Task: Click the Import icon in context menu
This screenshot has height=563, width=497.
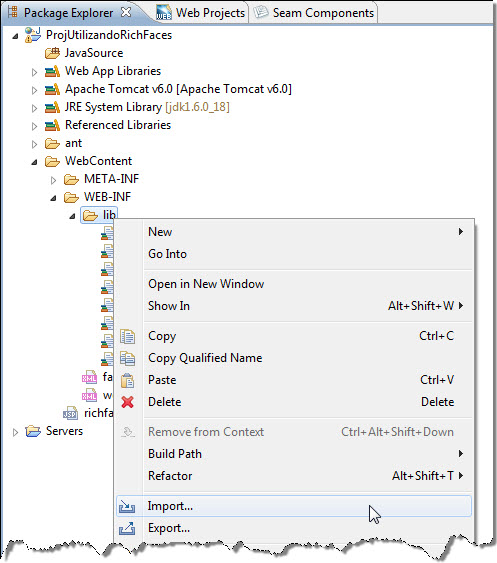Action: click(x=127, y=506)
